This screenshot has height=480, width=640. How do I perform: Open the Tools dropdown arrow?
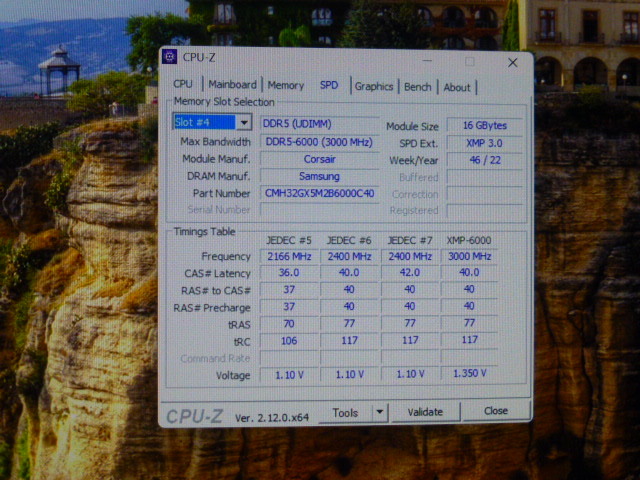(x=380, y=412)
